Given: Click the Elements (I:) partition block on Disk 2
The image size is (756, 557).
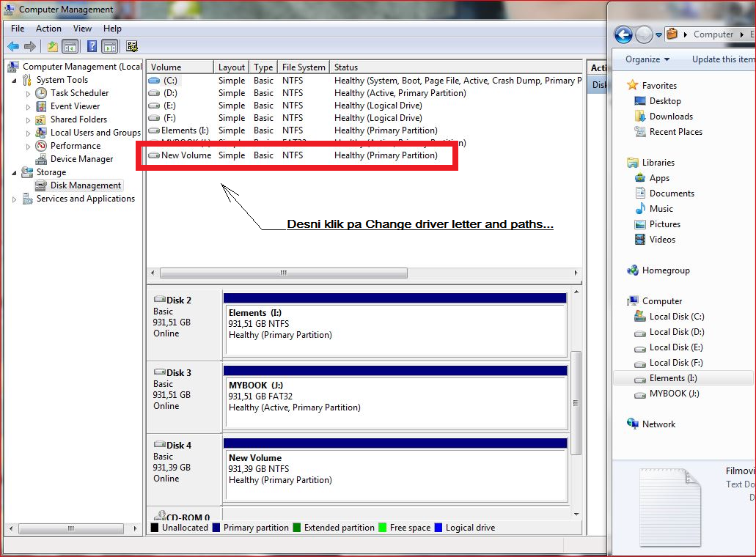Looking at the screenshot, I should click(395, 325).
